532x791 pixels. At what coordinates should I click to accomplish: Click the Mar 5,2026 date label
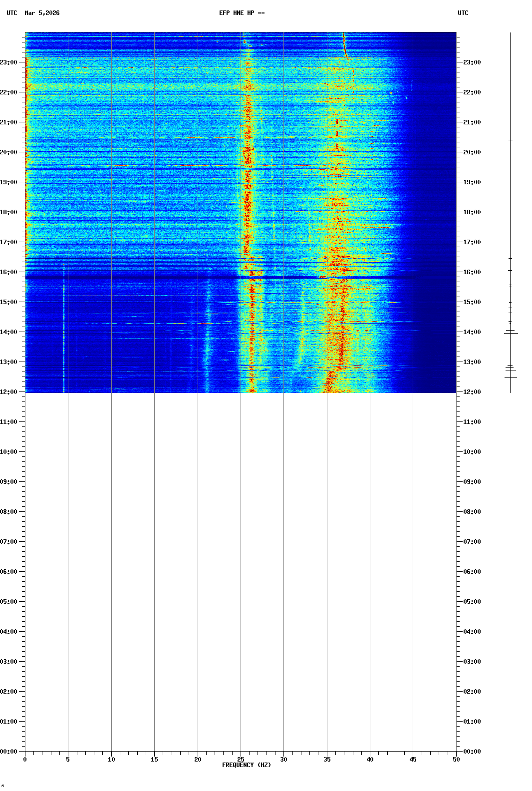tap(42, 13)
